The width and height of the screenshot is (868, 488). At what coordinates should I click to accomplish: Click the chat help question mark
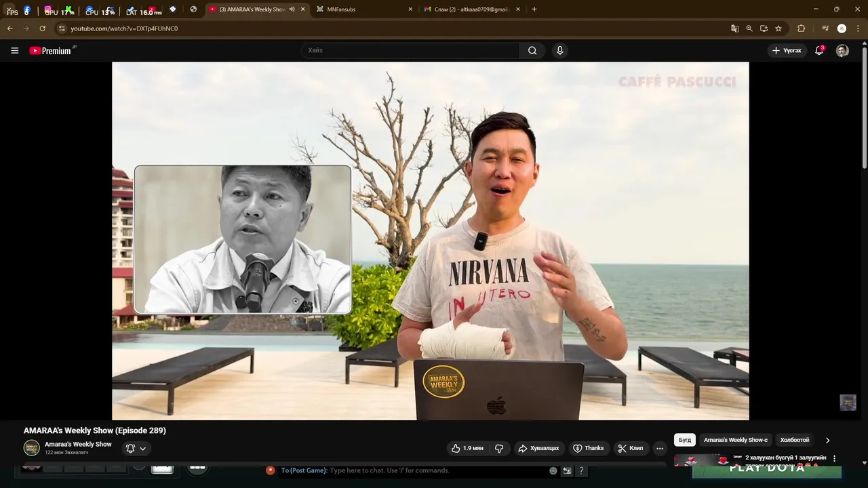581,470
